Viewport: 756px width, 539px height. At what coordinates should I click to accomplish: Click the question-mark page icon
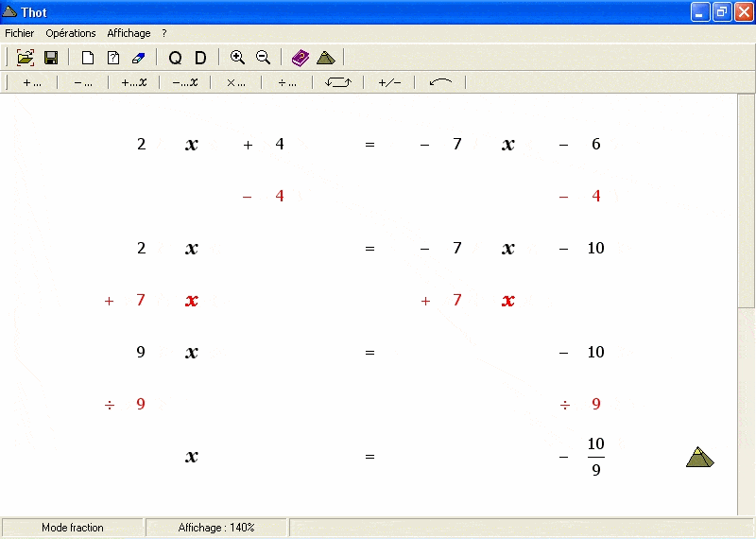113,58
